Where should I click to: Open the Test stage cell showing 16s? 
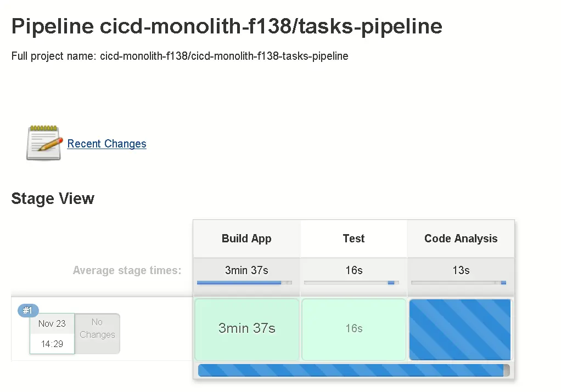(354, 329)
